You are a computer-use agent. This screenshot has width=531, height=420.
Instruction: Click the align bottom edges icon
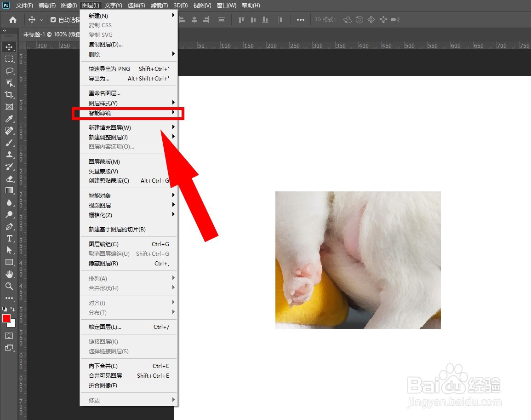[265, 20]
